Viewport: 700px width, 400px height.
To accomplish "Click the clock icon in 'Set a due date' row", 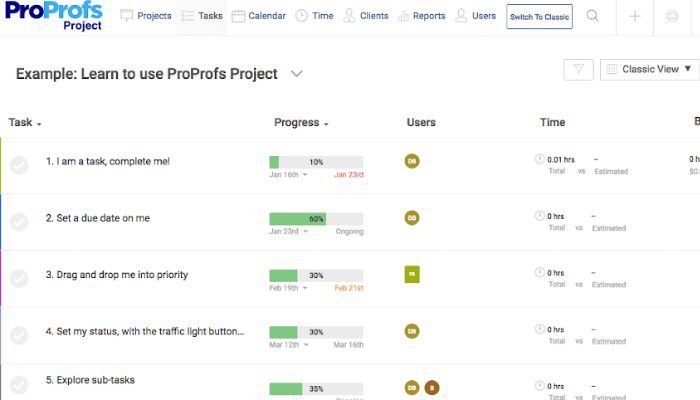I will click(539, 216).
